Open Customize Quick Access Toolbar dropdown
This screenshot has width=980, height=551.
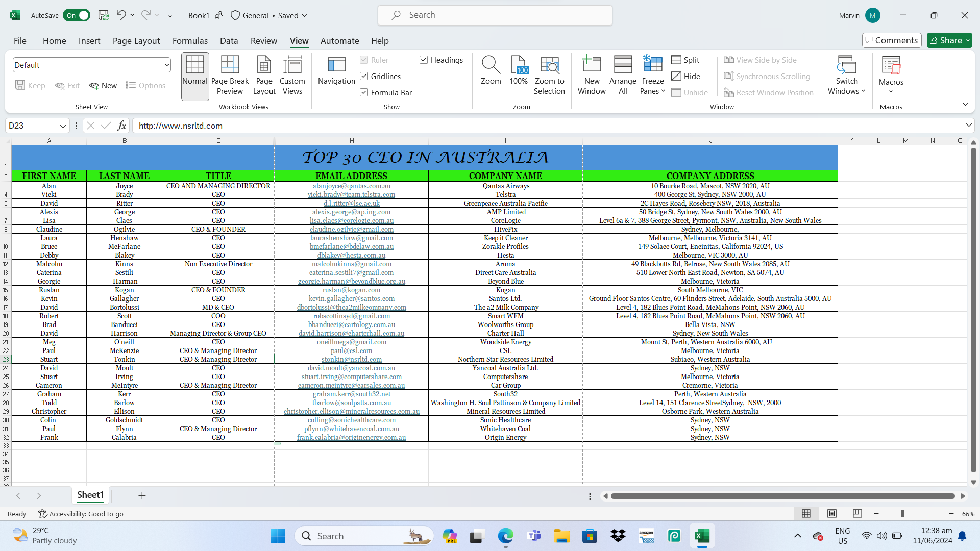[x=170, y=16]
